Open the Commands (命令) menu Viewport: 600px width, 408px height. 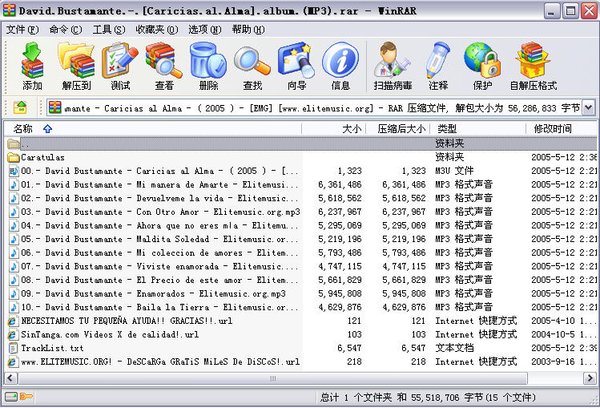click(x=65, y=29)
